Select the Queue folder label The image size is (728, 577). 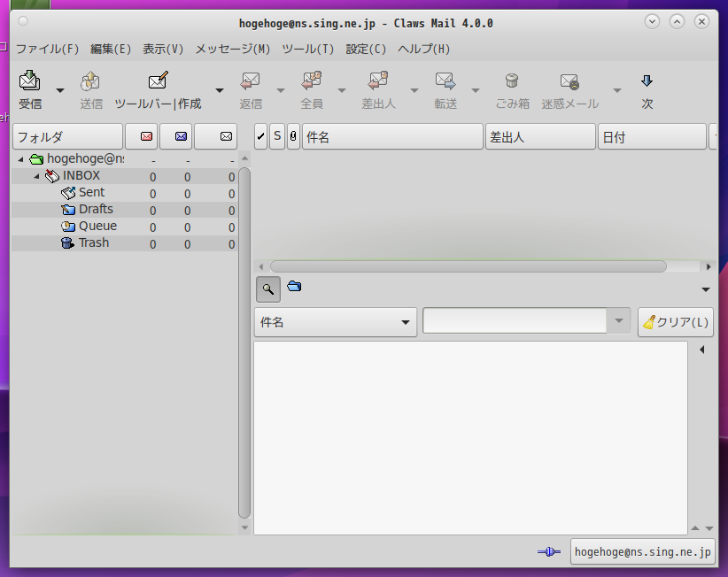97,226
